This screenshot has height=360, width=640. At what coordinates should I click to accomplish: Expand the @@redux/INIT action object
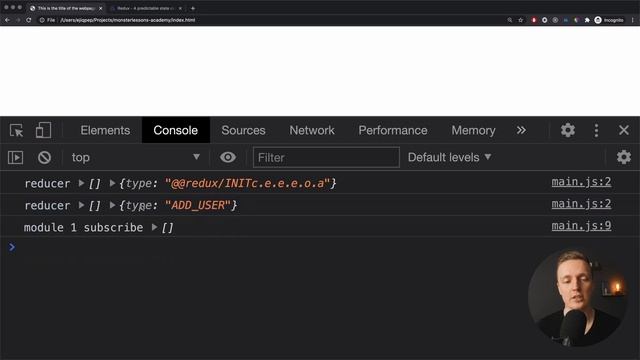tap(112, 183)
